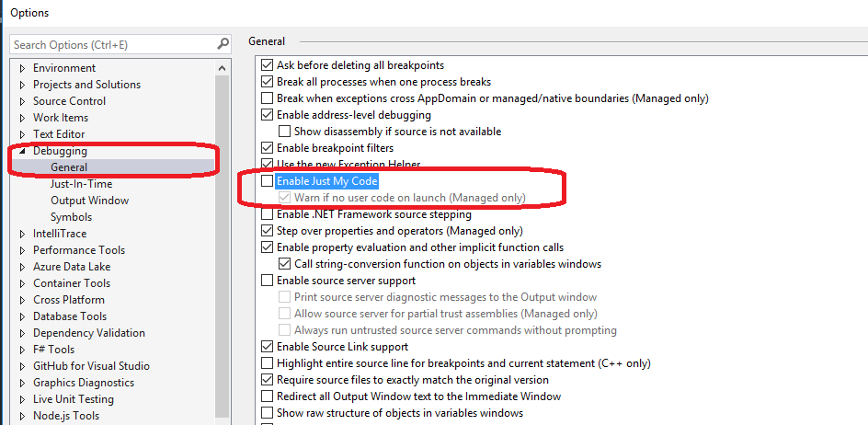Type in the Search Options field

coord(110,44)
